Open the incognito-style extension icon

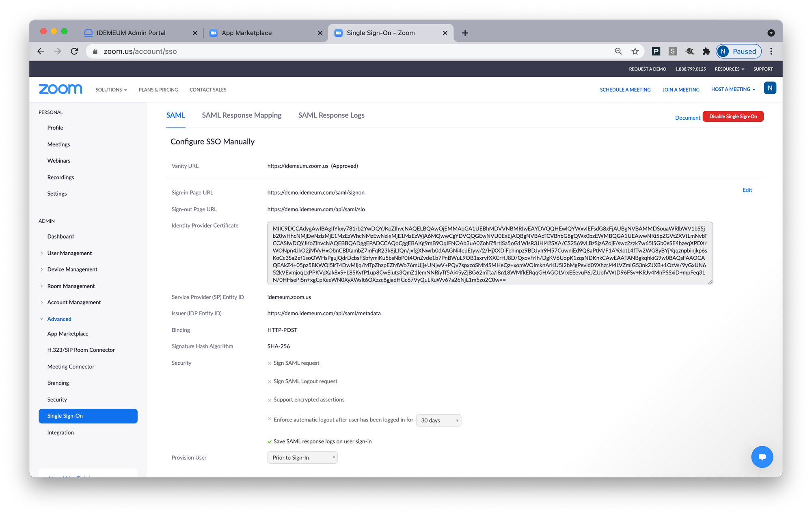click(689, 51)
